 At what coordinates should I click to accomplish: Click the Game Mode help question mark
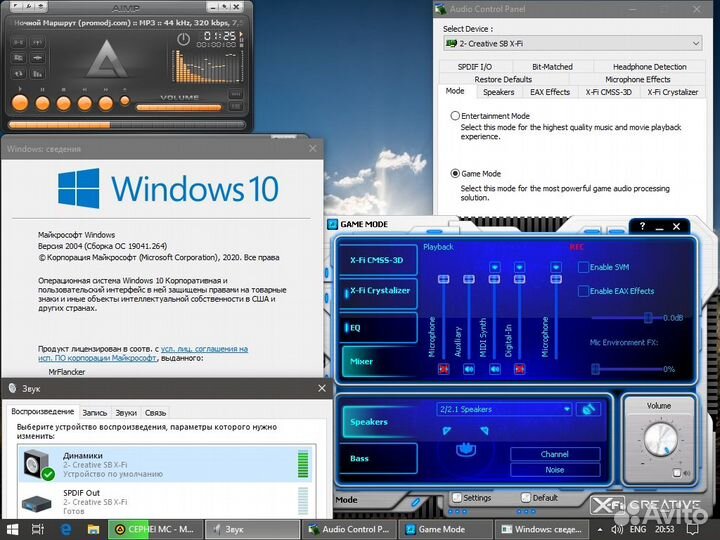pyautogui.click(x=642, y=226)
